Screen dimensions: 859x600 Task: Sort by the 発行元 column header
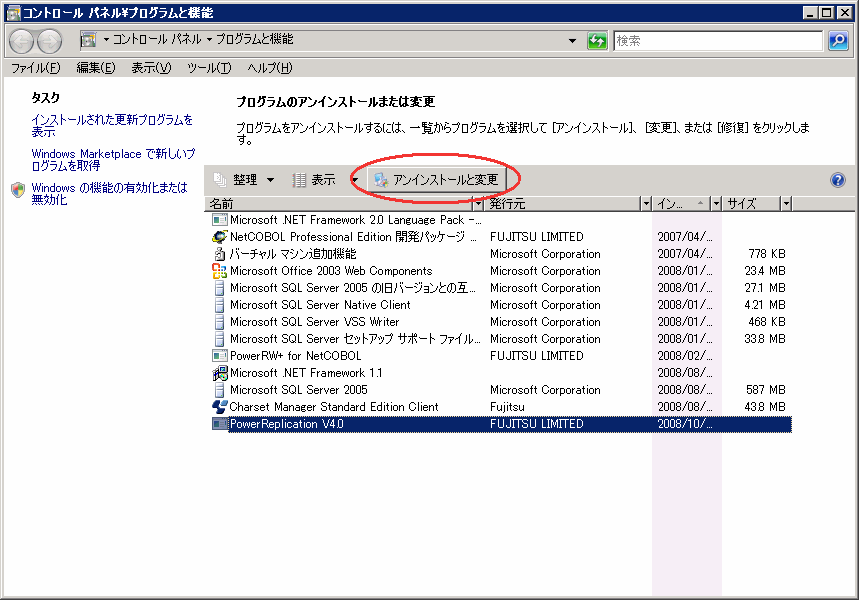(x=563, y=204)
